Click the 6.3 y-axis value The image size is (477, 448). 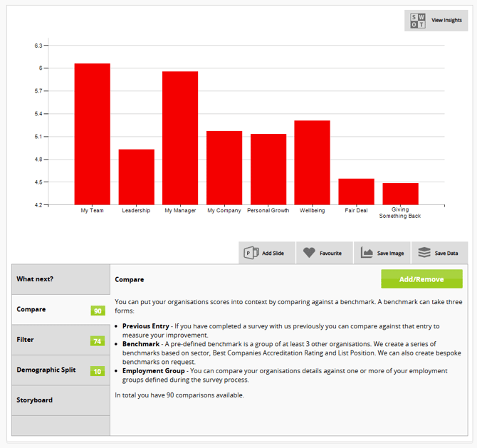click(38, 46)
